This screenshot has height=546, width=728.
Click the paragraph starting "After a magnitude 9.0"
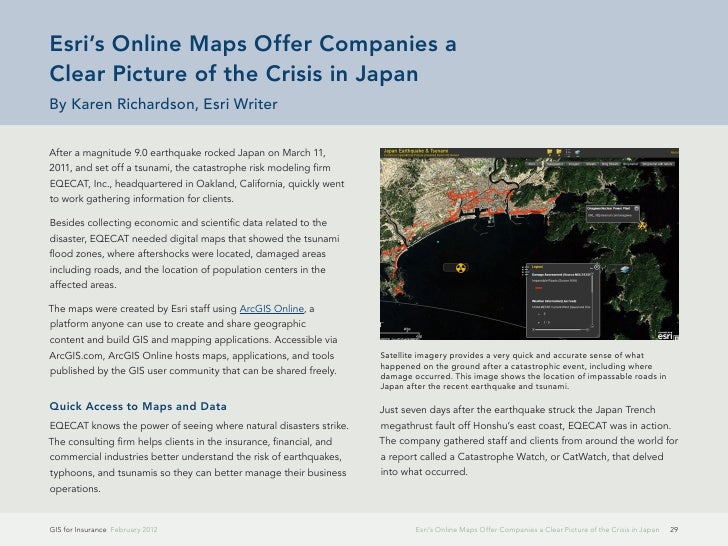[x=197, y=176]
